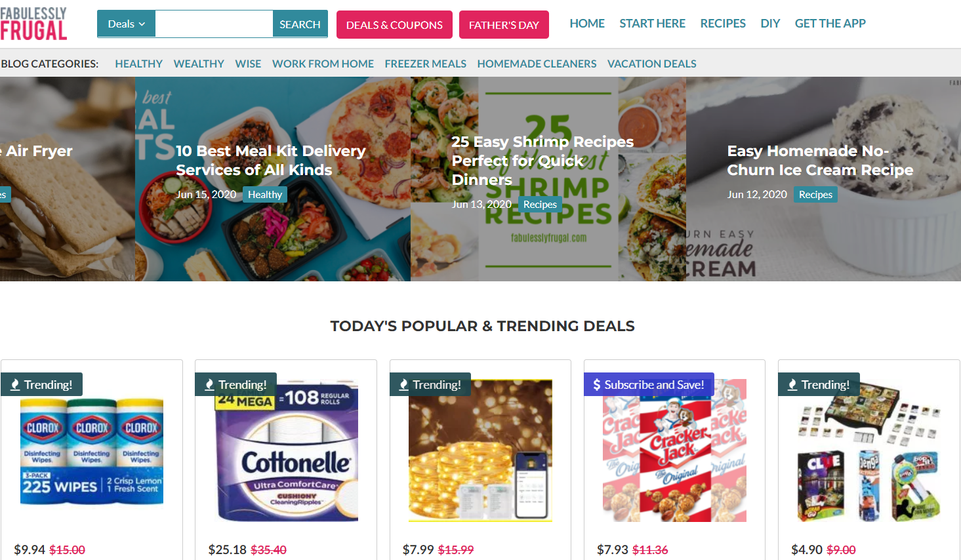961x560 pixels.
Task: Click the Trending flame icon on board games deal
Action: click(x=792, y=385)
